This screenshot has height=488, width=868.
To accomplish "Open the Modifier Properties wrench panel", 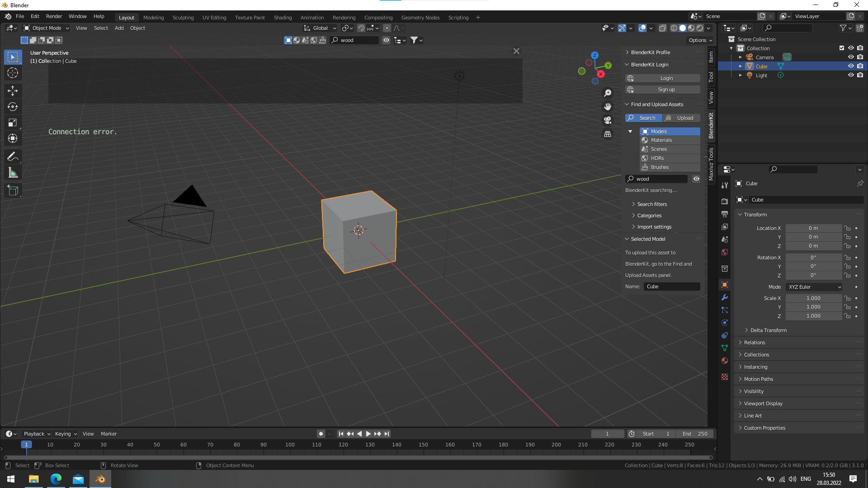I will point(724,298).
